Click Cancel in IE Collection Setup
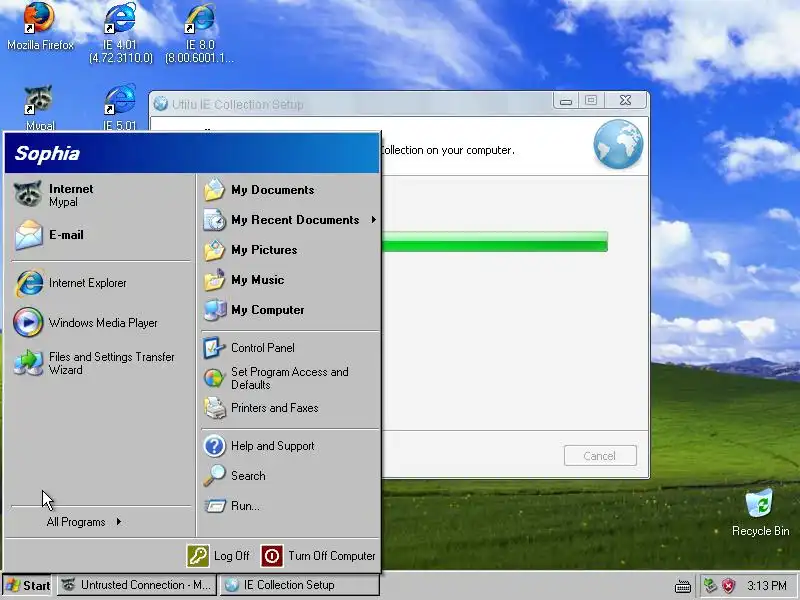Image resolution: width=800 pixels, height=600 pixels. click(x=600, y=456)
